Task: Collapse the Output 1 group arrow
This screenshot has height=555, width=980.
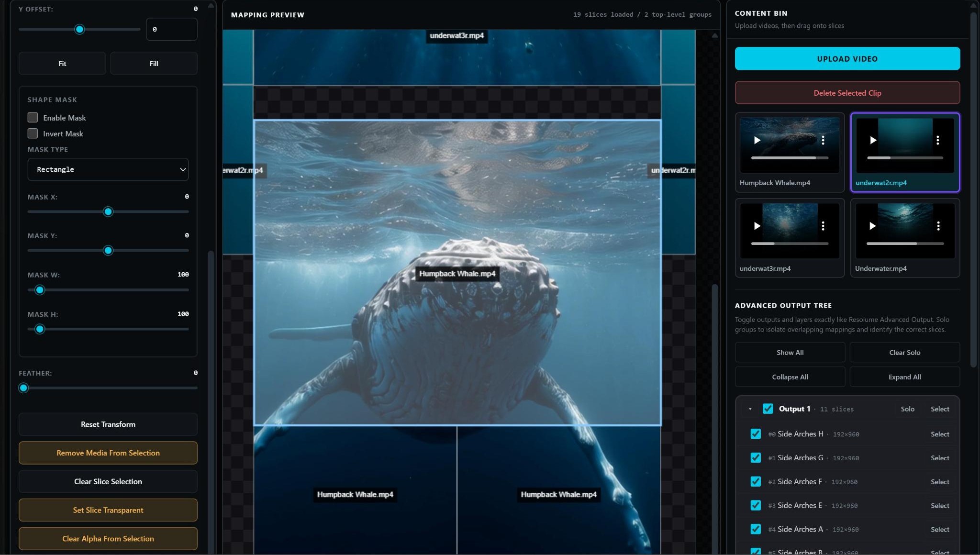Action: pyautogui.click(x=750, y=409)
